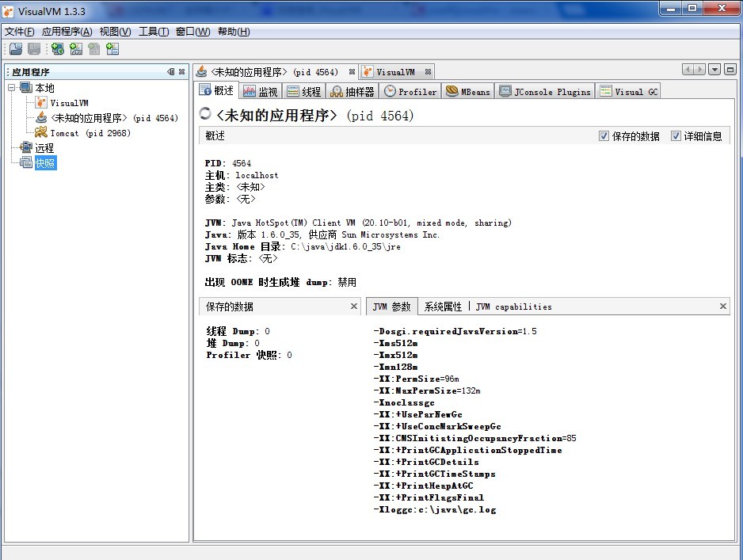Collapse the 本地 tree node
Screen dimensions: 743x560
click(x=11, y=88)
